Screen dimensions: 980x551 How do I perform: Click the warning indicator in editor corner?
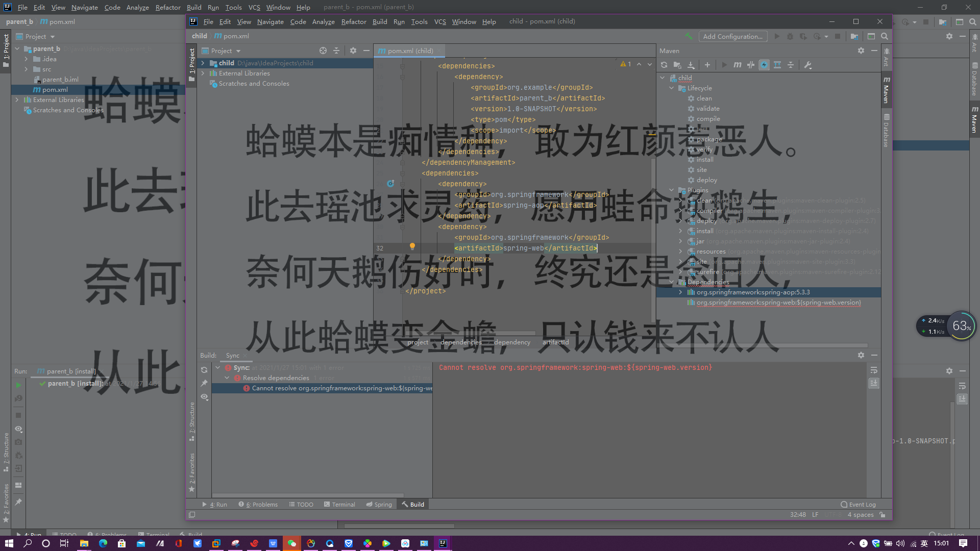pyautogui.click(x=626, y=64)
